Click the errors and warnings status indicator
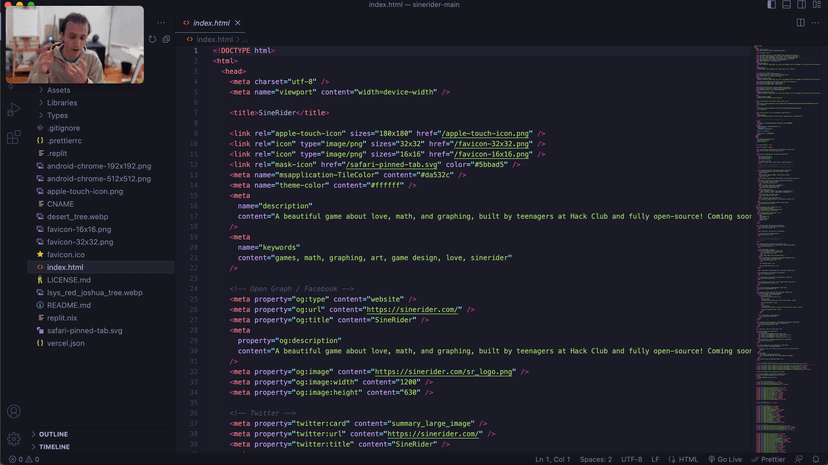828x465 pixels. click(x=24, y=460)
